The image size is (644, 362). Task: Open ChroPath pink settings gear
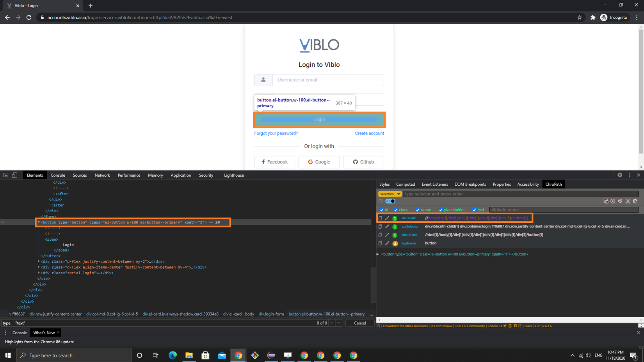635,201
